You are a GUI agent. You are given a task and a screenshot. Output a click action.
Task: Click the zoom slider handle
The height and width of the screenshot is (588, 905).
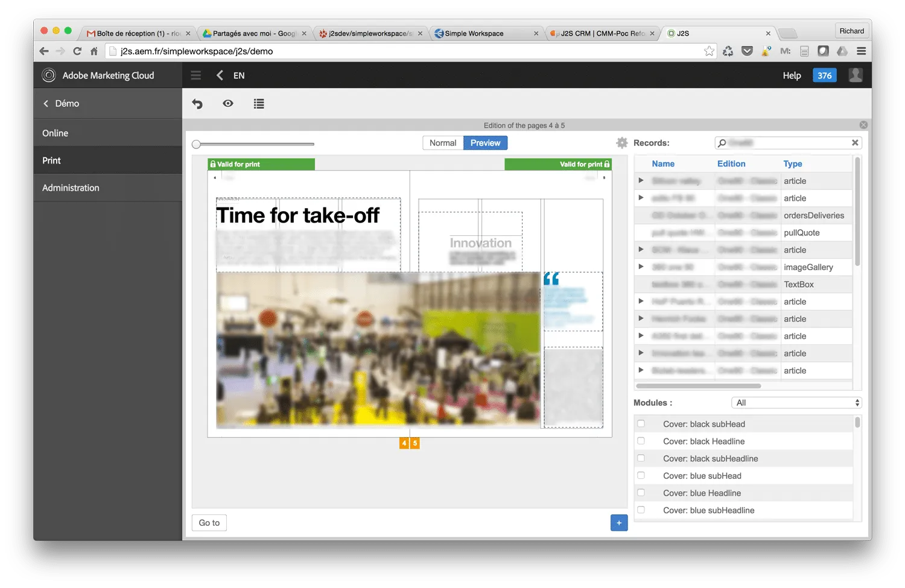[x=196, y=144]
